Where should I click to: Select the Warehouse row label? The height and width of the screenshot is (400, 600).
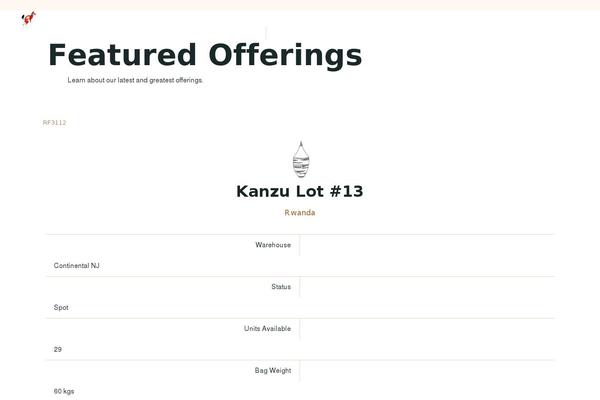(x=273, y=245)
